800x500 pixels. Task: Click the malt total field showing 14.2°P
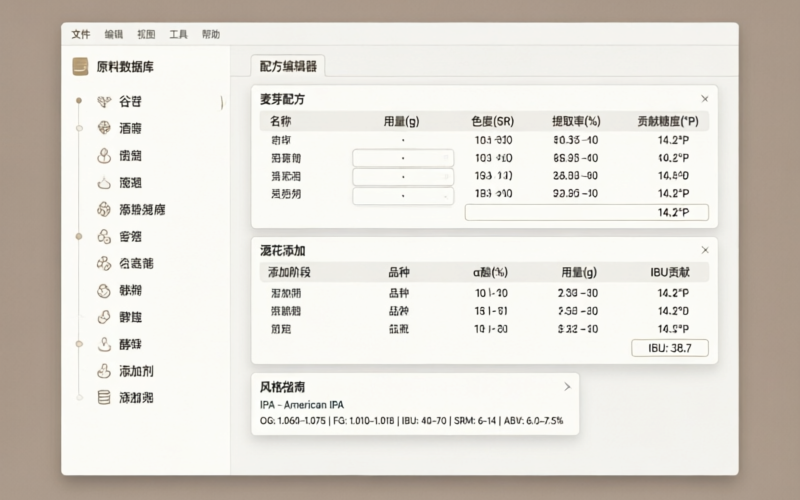tap(587, 212)
